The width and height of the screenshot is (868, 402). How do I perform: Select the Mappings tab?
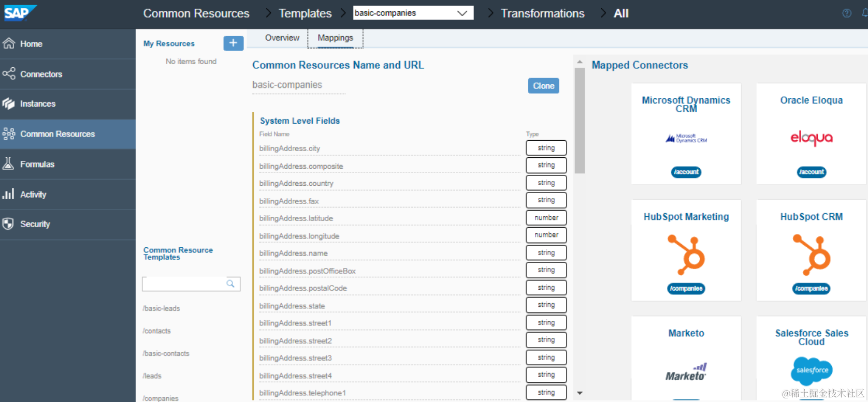[336, 38]
